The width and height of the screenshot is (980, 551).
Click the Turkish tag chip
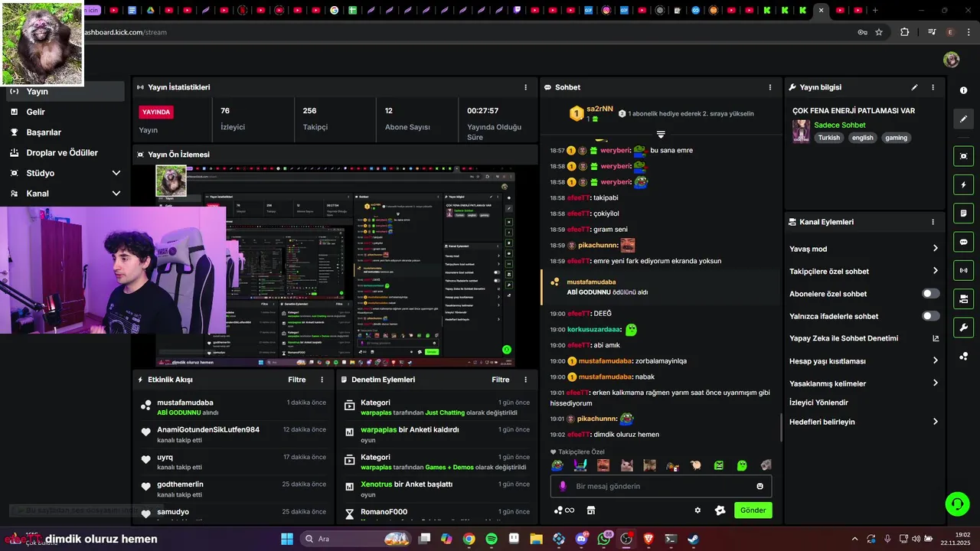tap(828, 138)
